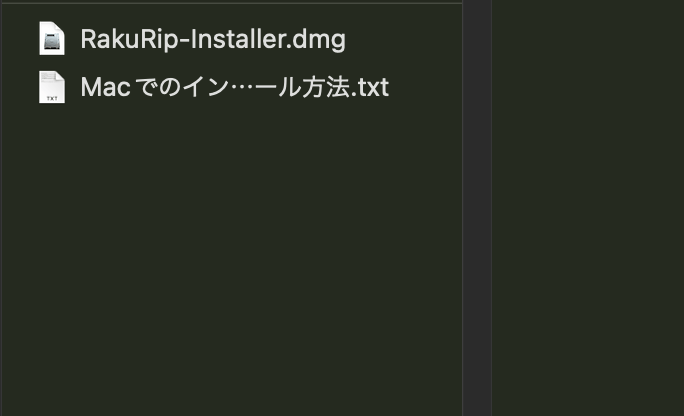The width and height of the screenshot is (684, 416).
Task: Click the .txt extension of the install guide
Action: pos(370,87)
